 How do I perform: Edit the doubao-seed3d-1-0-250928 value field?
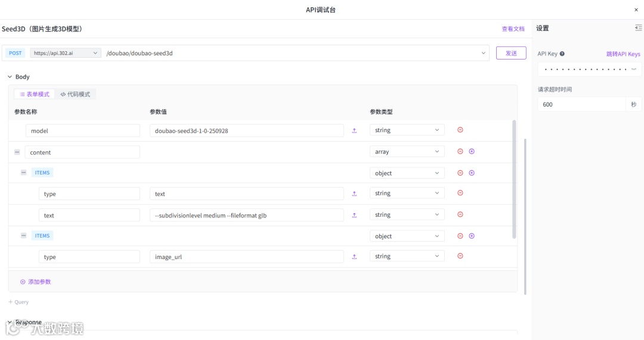(246, 130)
